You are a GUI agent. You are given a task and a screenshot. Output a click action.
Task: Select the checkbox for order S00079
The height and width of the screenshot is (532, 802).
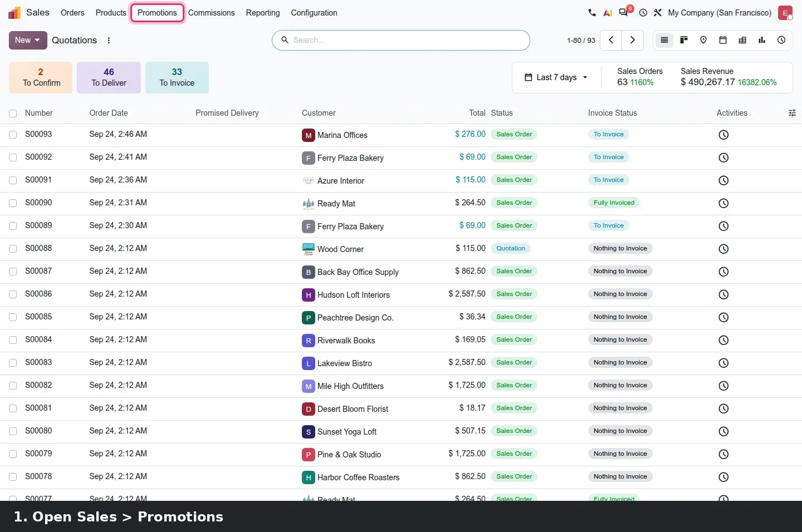[x=13, y=454]
